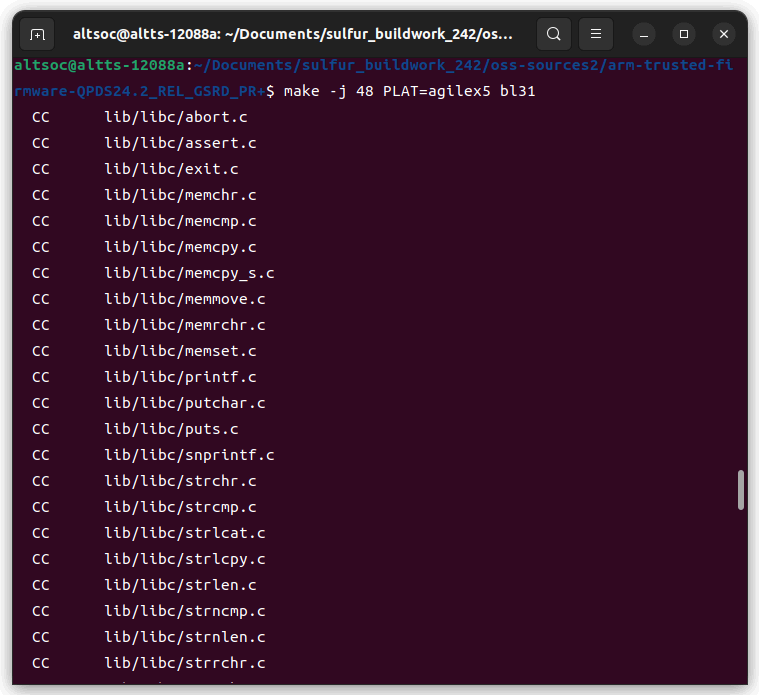Click the lib/libc/snprintf.c text
This screenshot has height=695, width=759.
coord(189,455)
